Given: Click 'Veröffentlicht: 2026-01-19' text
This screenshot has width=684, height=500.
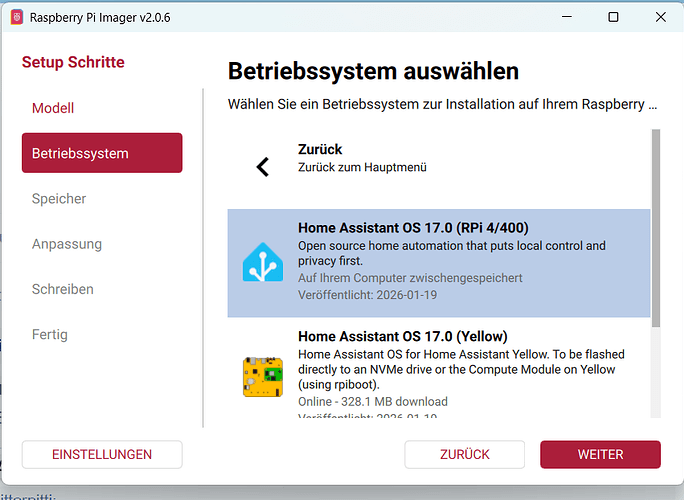Looking at the screenshot, I should click(367, 295).
